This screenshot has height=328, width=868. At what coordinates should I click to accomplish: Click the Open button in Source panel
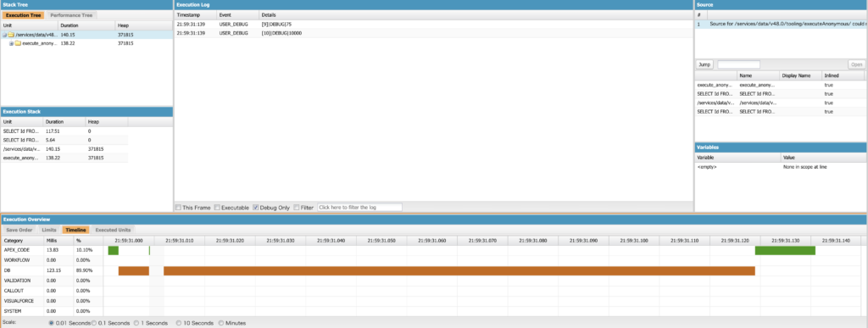[856, 64]
